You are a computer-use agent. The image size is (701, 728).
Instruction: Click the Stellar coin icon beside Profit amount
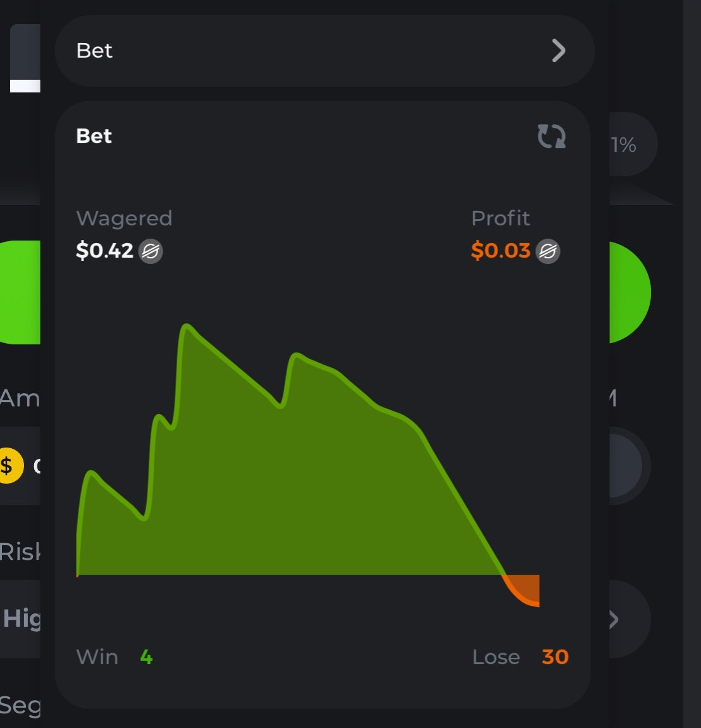coord(548,251)
